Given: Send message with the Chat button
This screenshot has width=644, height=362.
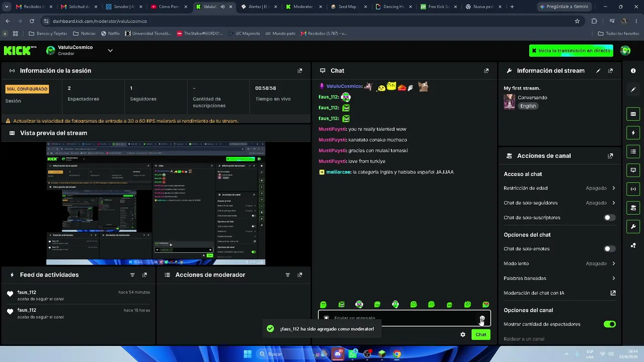Looking at the screenshot, I should click(x=481, y=335).
